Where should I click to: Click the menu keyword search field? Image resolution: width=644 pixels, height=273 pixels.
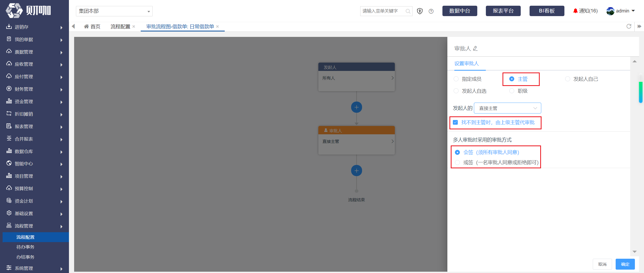tap(383, 11)
